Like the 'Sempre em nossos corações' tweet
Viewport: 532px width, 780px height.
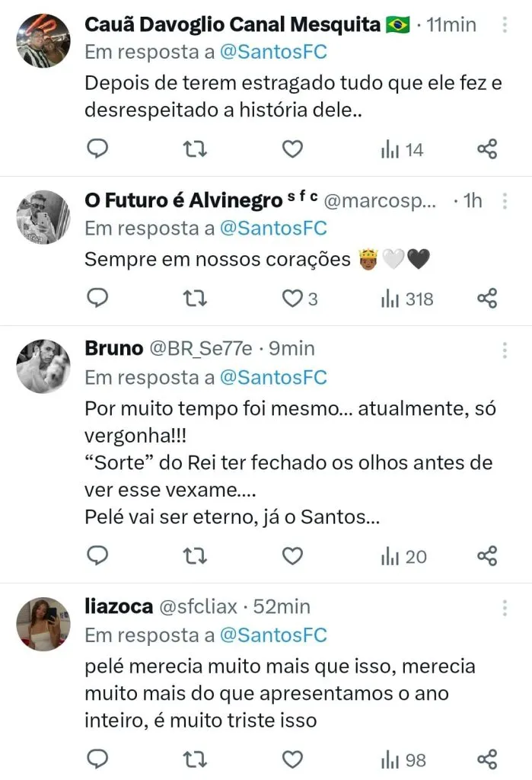(x=293, y=299)
